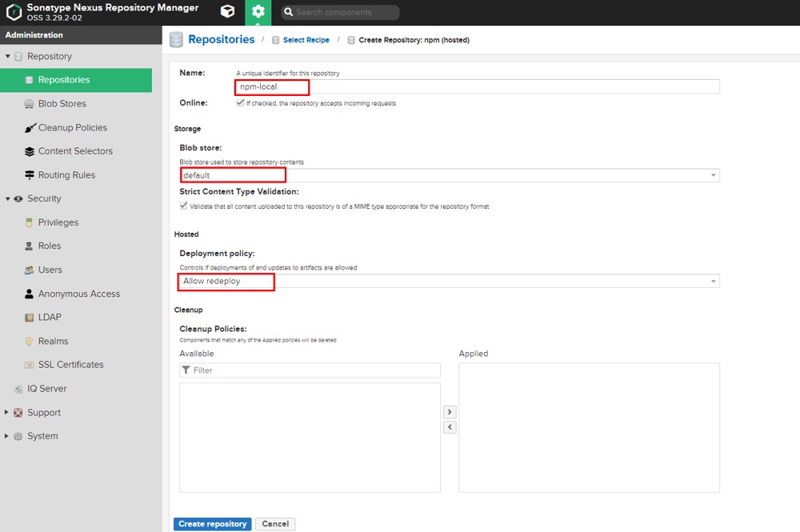Screen dimensions: 800x532
Task: Click the Create repository button
Action: coord(212,524)
